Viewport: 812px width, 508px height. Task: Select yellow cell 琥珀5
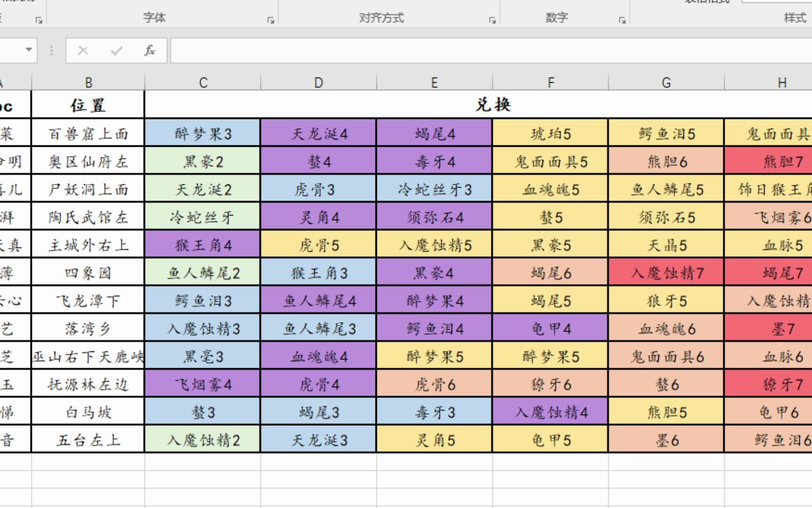point(551,134)
